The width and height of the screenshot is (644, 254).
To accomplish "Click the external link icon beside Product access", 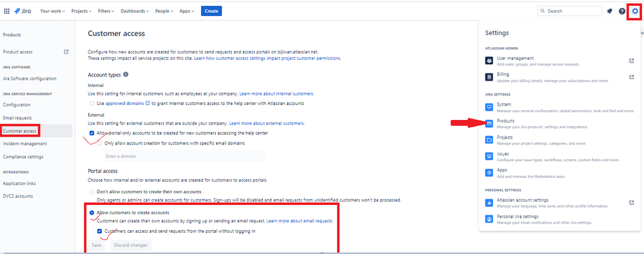I will (66, 52).
